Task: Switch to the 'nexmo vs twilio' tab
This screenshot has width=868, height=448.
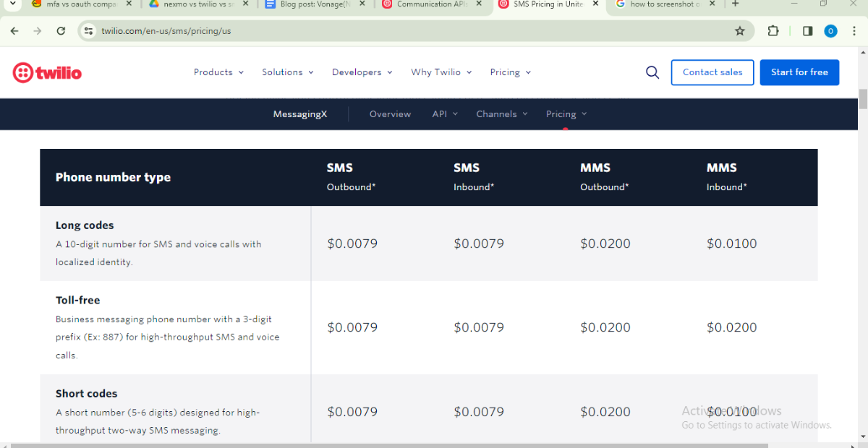Action: pyautogui.click(x=197, y=4)
